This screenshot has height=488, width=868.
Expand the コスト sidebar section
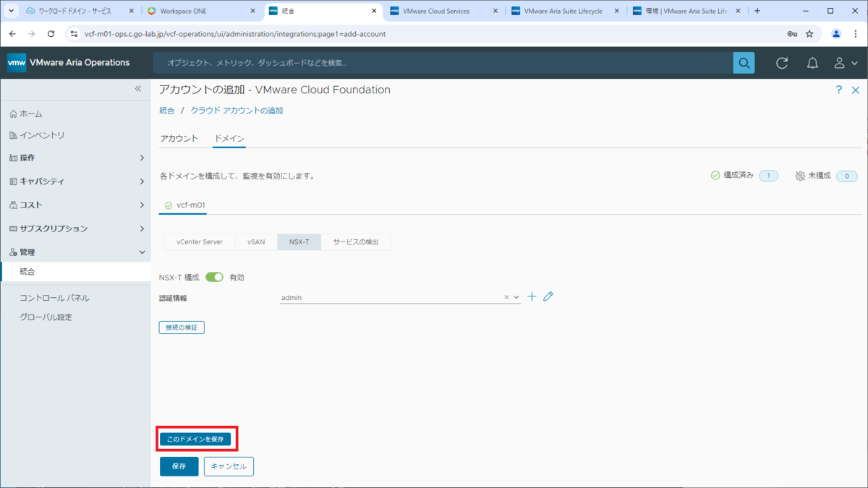(x=75, y=205)
